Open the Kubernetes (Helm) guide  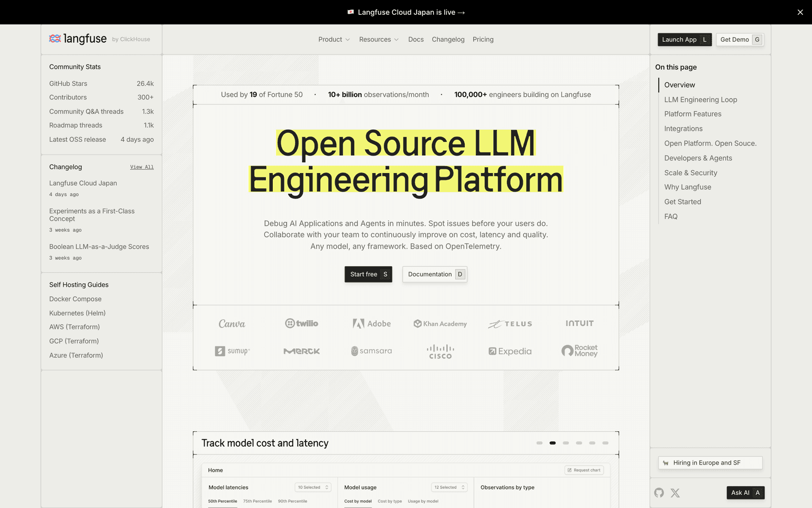77,313
